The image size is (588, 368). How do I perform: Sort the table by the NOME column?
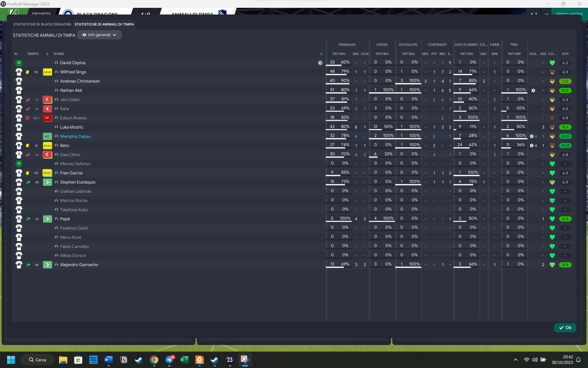coord(59,54)
